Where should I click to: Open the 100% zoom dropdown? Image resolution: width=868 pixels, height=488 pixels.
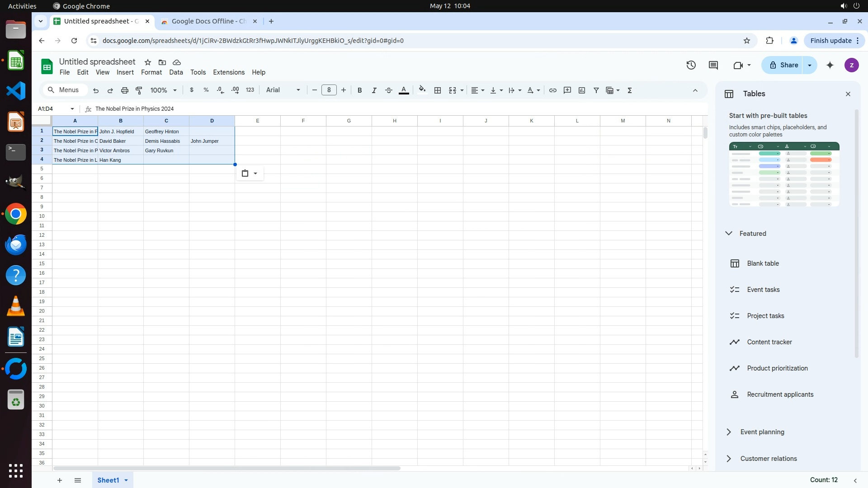(x=163, y=90)
